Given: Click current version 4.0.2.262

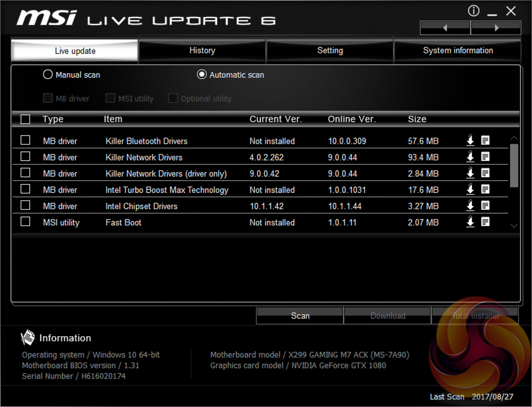Looking at the screenshot, I should 267,157.
